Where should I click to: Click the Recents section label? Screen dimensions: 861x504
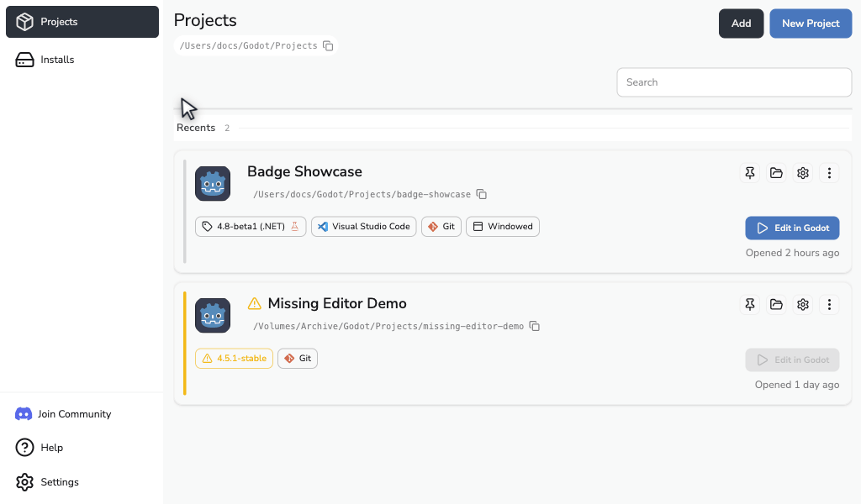(195, 128)
